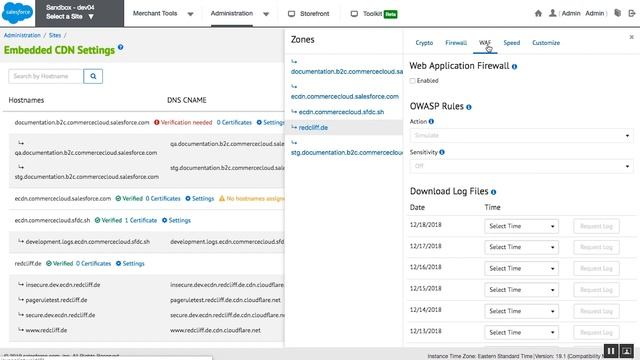Open Select Time dropdown for 12/13/2018

(x=521, y=332)
